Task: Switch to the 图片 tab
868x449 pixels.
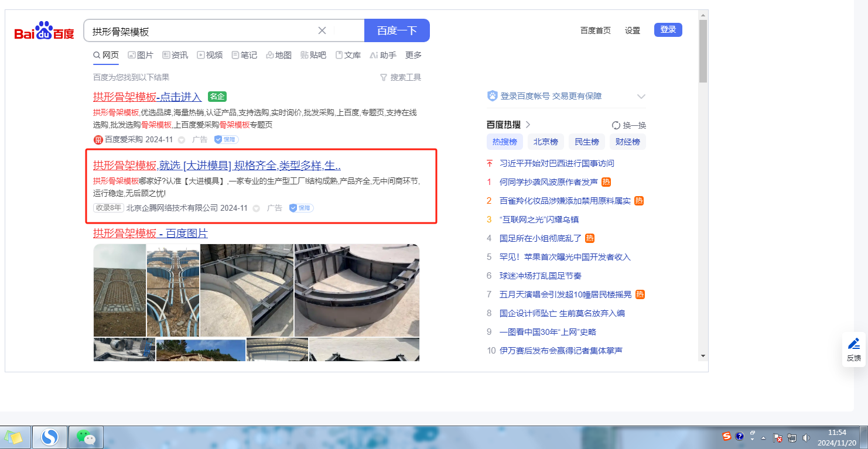Action: click(141, 55)
